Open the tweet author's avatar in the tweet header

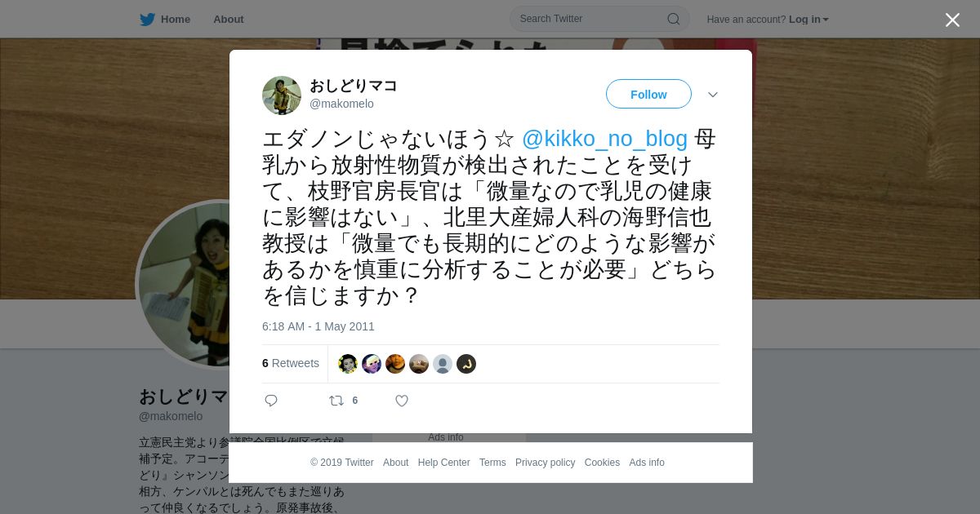[x=282, y=95]
